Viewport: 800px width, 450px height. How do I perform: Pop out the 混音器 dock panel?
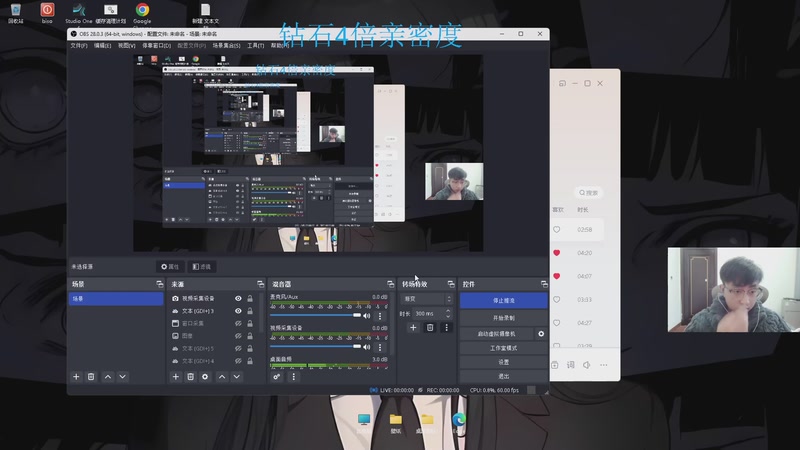pyautogui.click(x=390, y=284)
